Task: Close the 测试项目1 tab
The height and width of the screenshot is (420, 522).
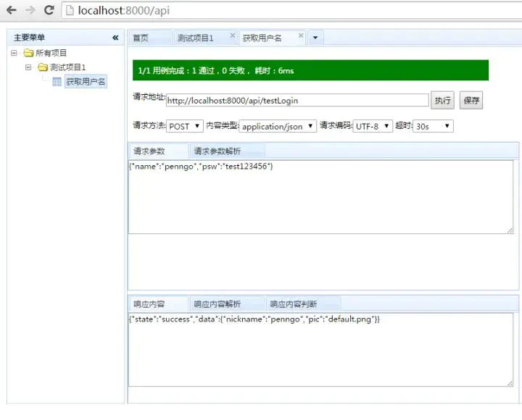Action: pos(233,35)
